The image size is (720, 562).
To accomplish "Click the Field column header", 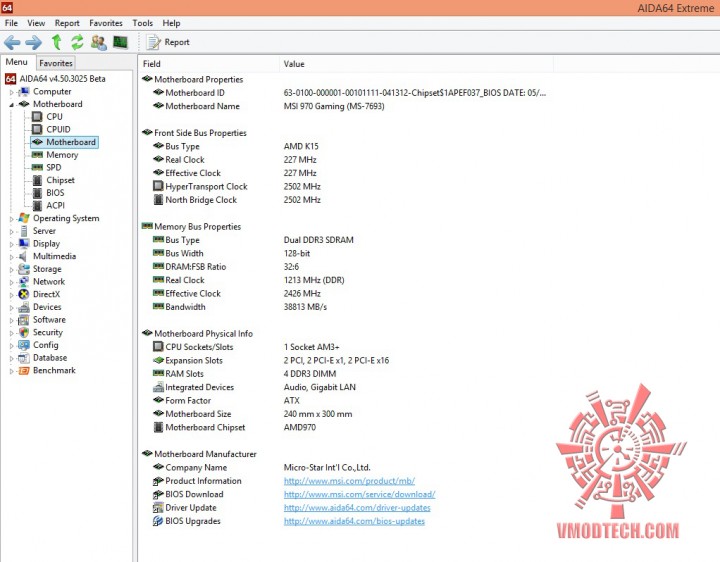I will (x=209, y=64).
